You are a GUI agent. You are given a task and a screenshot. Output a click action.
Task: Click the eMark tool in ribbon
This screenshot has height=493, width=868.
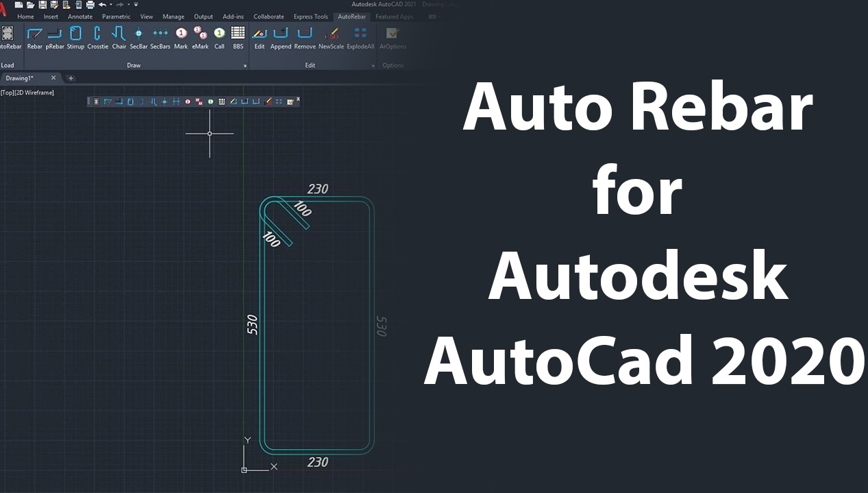pos(200,38)
